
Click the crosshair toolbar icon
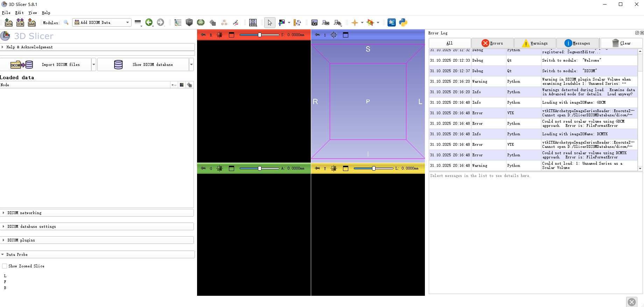[x=355, y=23]
